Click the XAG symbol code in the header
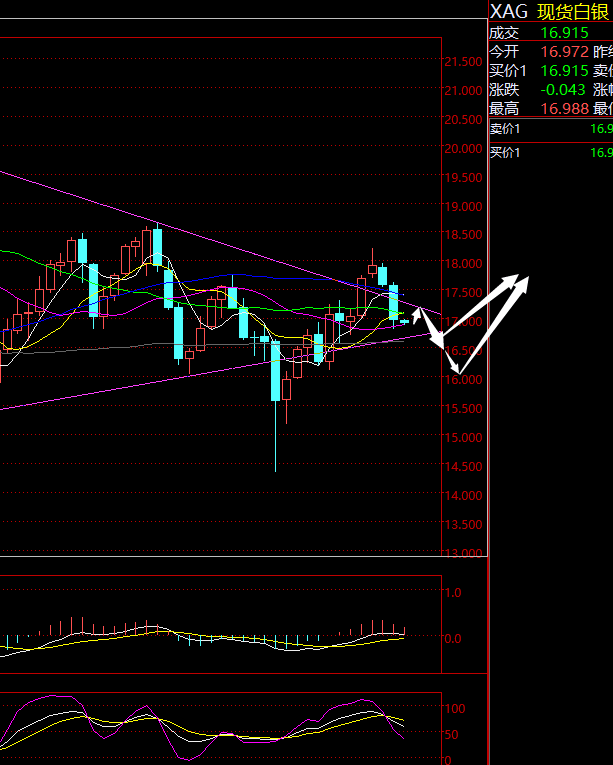This screenshot has width=613, height=765. click(x=509, y=11)
